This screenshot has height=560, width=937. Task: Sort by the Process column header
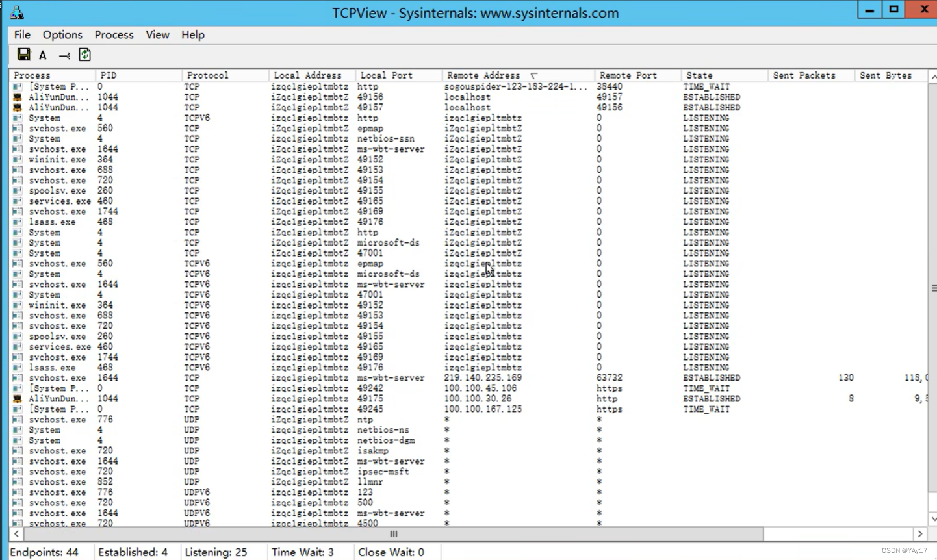(53, 75)
